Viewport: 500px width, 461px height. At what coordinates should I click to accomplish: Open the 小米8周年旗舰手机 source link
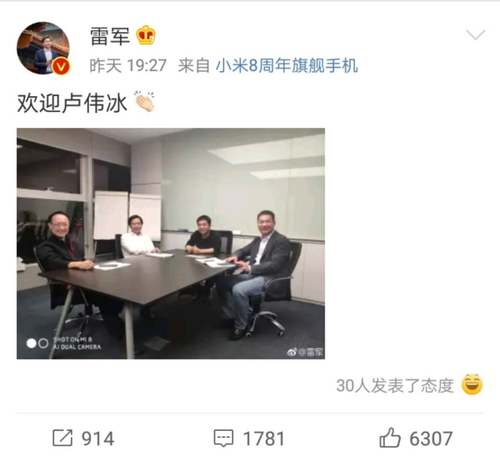click(287, 65)
